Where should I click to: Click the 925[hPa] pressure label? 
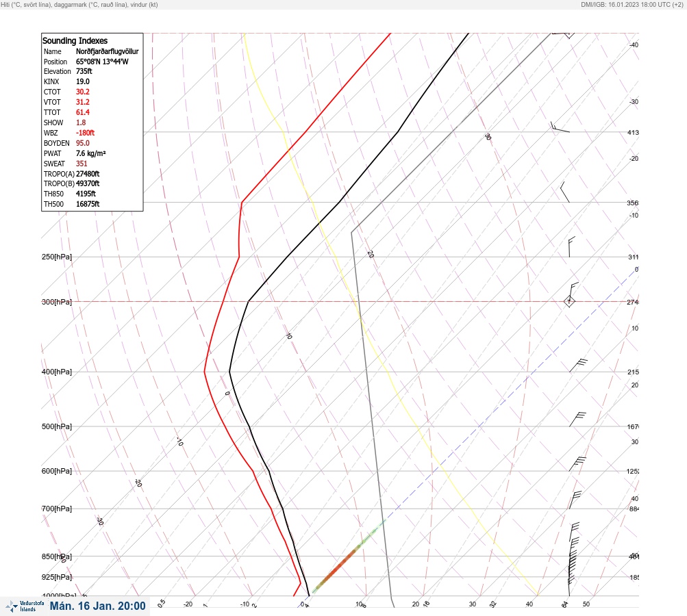tap(57, 577)
